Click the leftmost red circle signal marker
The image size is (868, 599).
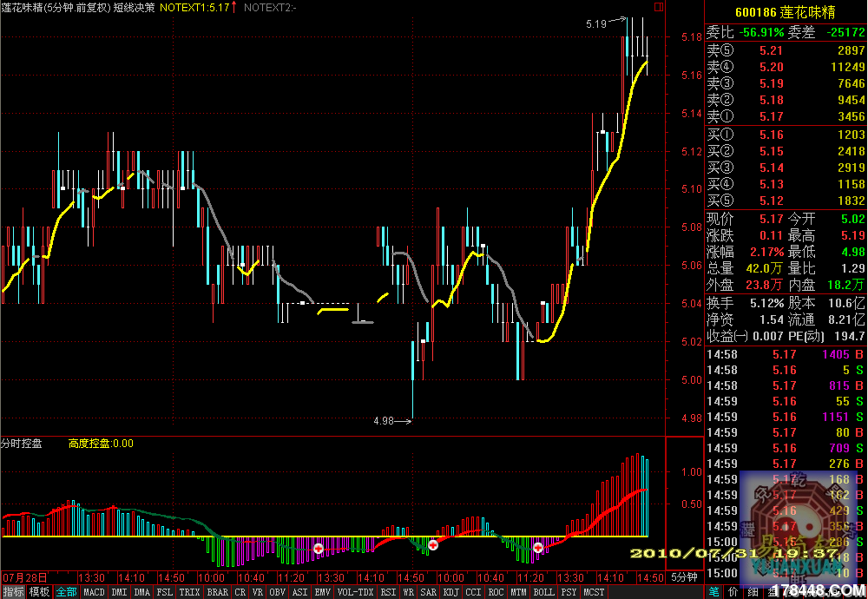pos(319,549)
